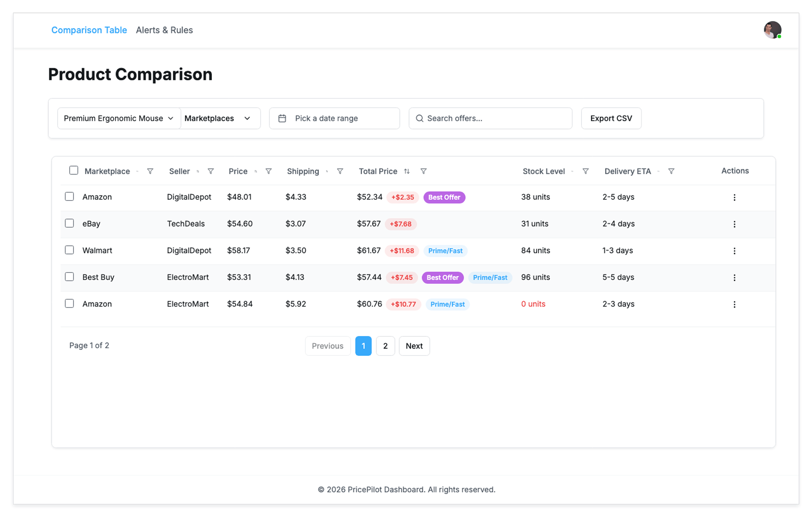
Task: Click the Marketplace column filter icon
Action: [x=150, y=171]
